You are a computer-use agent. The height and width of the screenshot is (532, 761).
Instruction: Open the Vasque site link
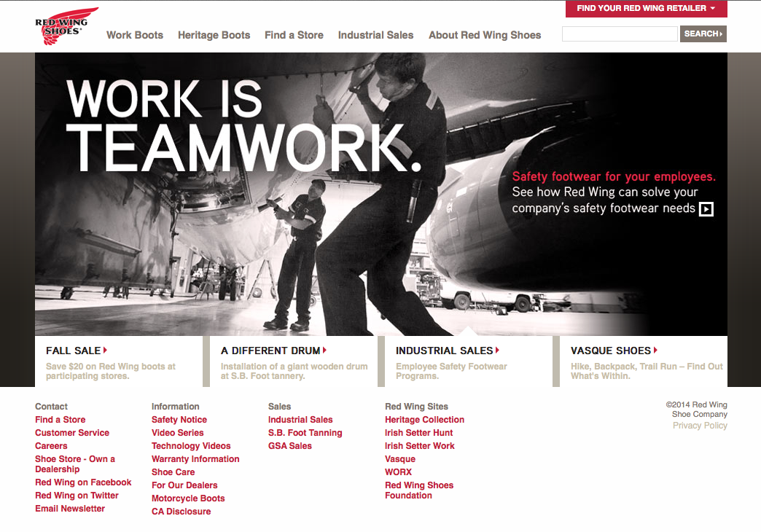click(400, 459)
